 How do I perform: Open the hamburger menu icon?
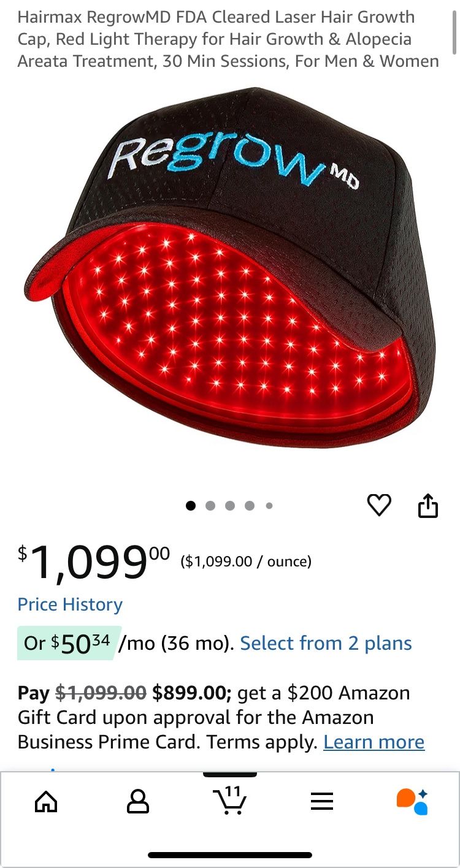pyautogui.click(x=322, y=801)
